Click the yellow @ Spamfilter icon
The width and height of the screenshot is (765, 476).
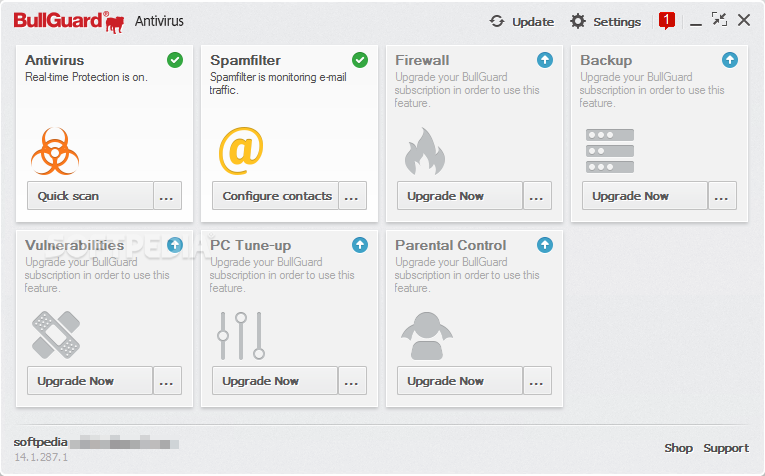coord(241,151)
